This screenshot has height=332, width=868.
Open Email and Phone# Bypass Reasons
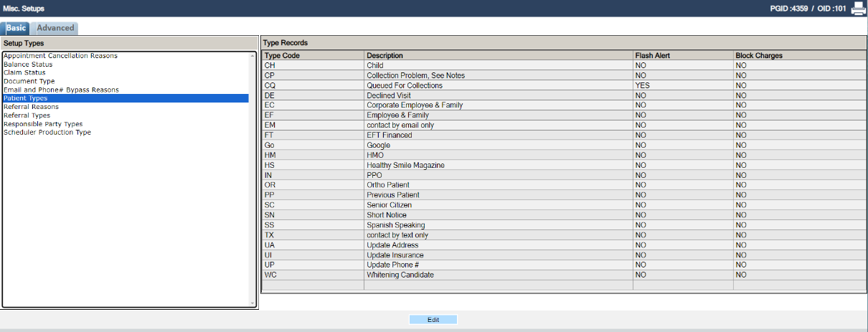[61, 90]
